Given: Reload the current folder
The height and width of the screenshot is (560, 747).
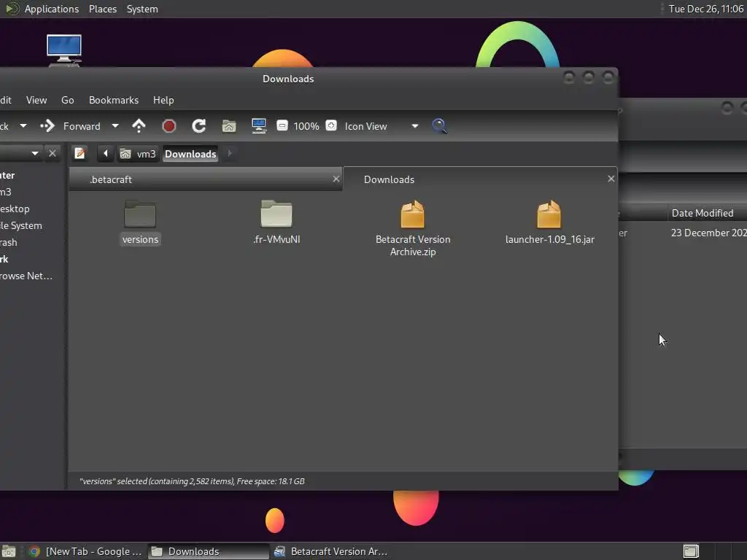Looking at the screenshot, I should click(x=198, y=126).
